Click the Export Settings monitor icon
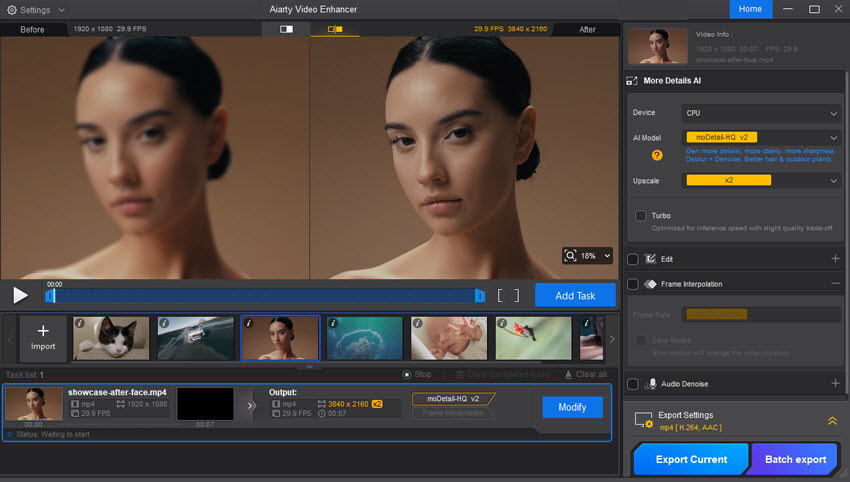Screen dimensions: 850x482 (644, 420)
